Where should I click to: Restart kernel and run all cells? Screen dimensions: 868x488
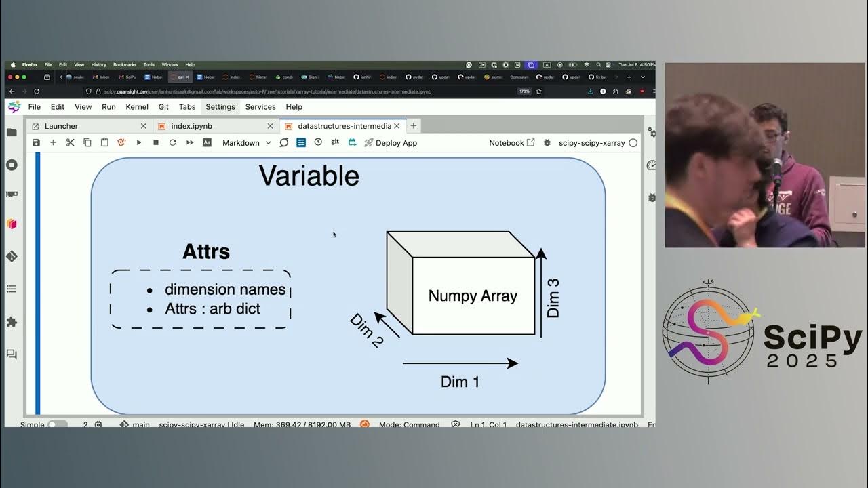[190, 142]
